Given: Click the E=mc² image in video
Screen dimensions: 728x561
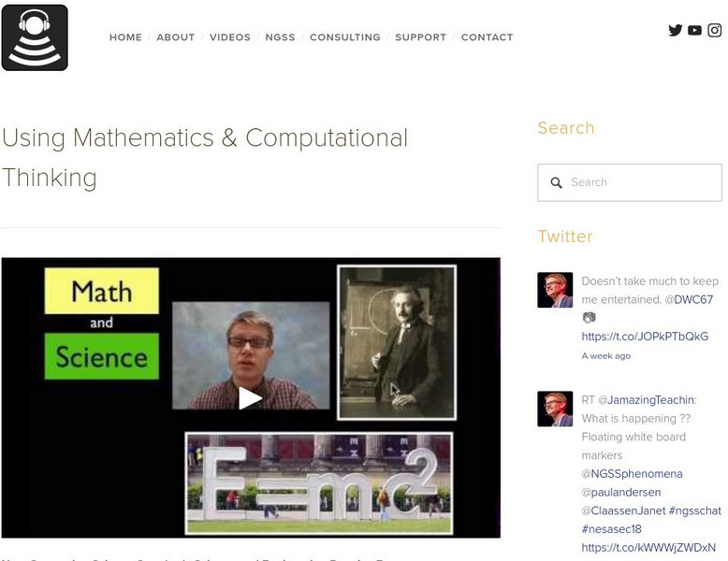Looking at the screenshot, I should 319,483.
